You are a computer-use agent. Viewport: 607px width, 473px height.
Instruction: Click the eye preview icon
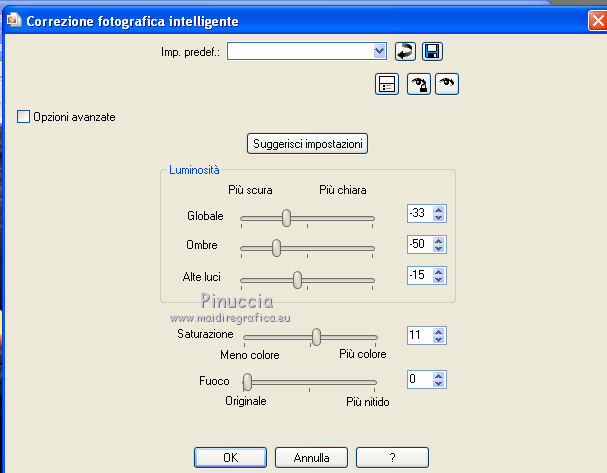pyautogui.click(x=447, y=84)
